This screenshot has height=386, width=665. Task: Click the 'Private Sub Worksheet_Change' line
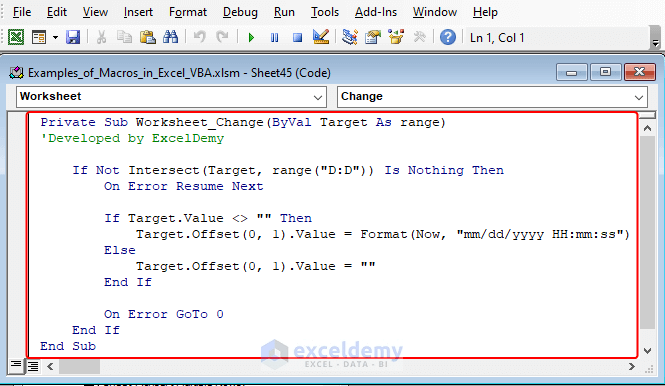(x=243, y=123)
